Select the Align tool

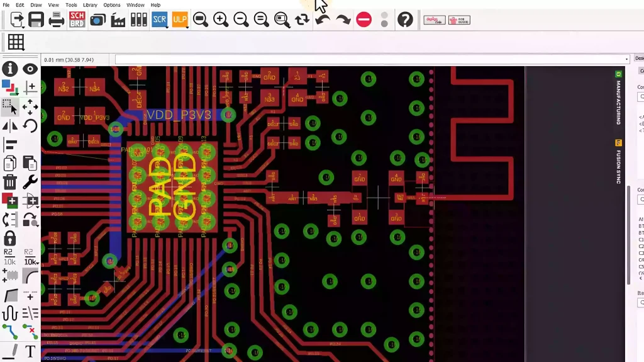point(10,144)
